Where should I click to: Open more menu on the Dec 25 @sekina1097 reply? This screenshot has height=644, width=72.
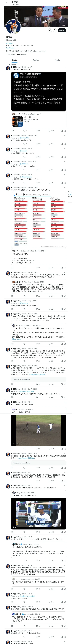(65, 135)
